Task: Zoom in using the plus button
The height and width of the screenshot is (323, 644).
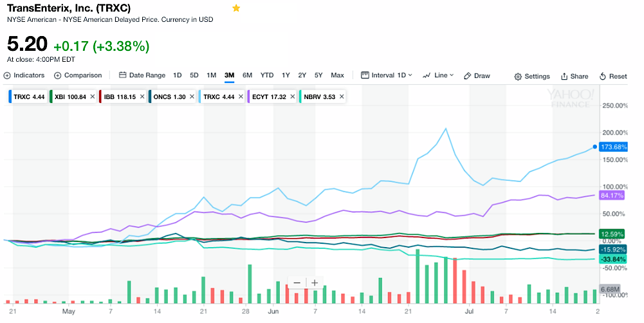Action: pos(315,282)
